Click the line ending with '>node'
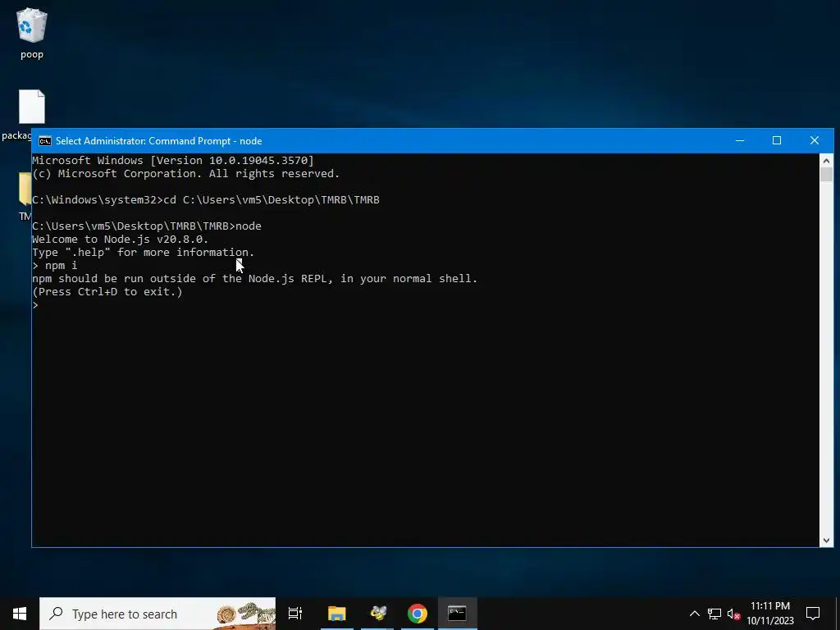This screenshot has width=840, height=630. pos(147,226)
